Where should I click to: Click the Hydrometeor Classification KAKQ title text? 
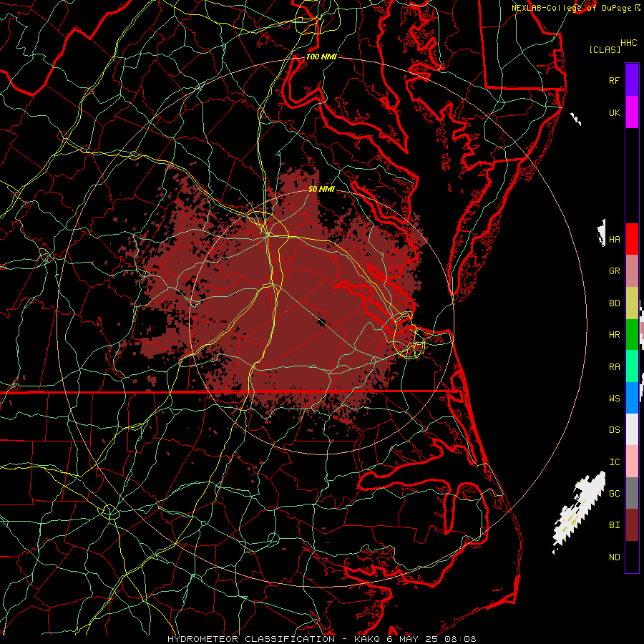click(x=322, y=639)
